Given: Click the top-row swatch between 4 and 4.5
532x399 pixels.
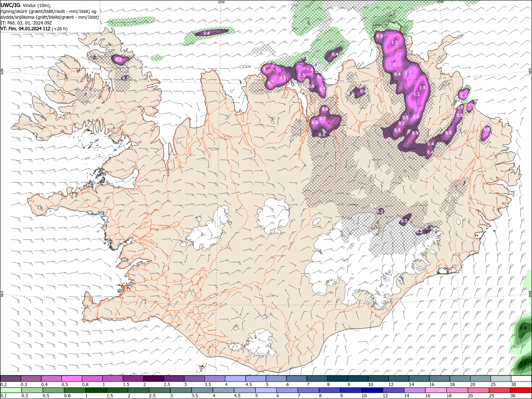Looking at the screenshot, I should [x=235, y=379].
